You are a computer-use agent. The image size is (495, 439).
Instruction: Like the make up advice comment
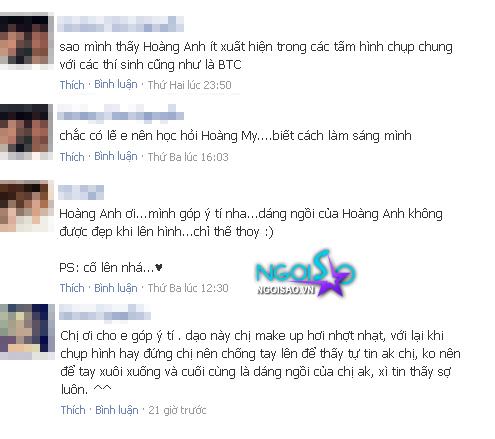(x=73, y=410)
